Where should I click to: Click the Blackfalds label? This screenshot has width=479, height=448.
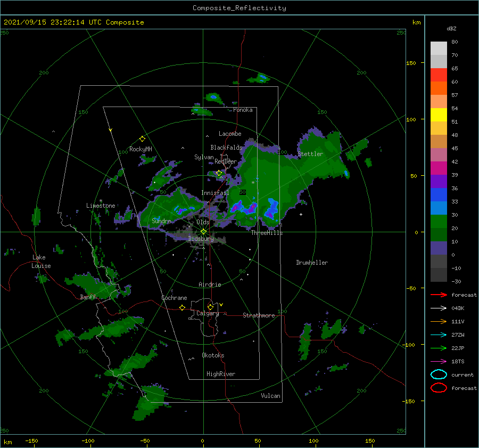[x=226, y=148]
